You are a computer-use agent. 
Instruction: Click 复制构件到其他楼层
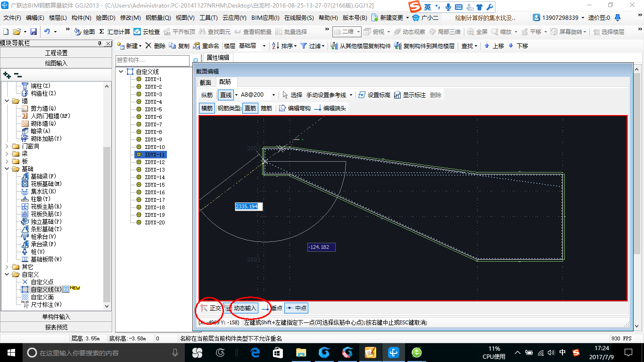pos(424,46)
